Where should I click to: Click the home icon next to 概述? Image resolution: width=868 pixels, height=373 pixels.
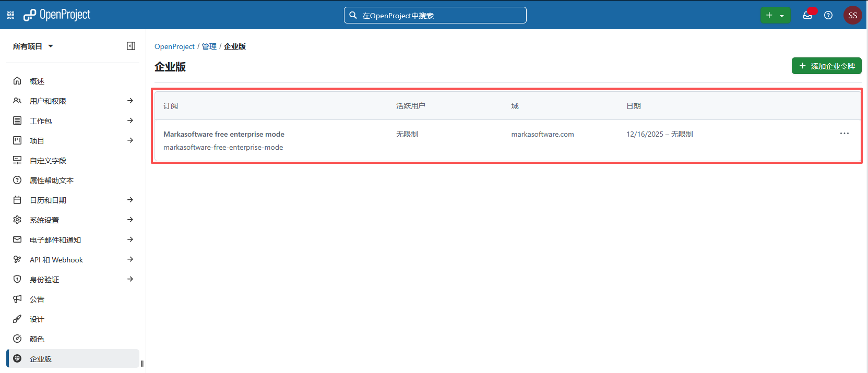[17, 81]
